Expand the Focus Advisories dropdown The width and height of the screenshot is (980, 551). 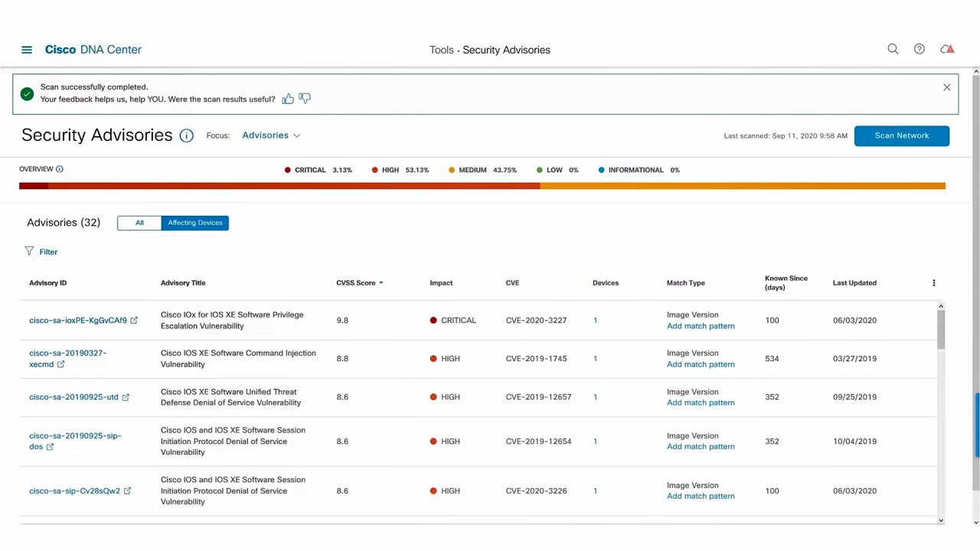[271, 135]
